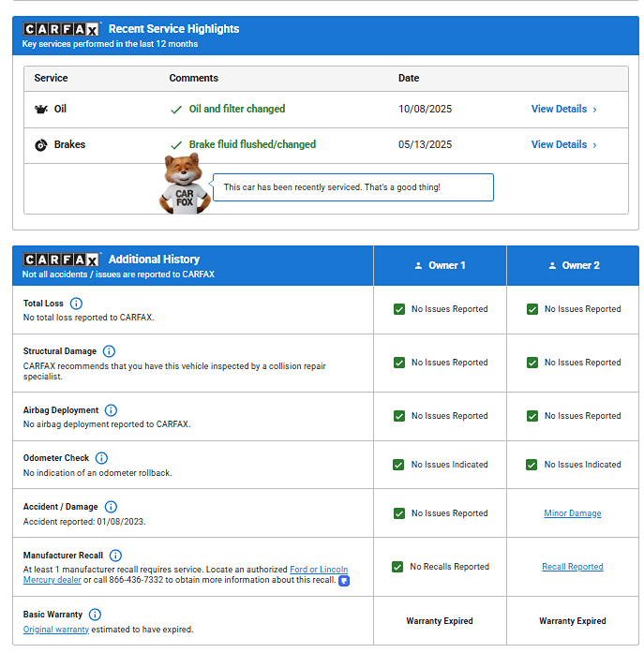Click Owner 1 No Recalls Reported checkmark
This screenshot has width=644, height=653.
pos(399,567)
